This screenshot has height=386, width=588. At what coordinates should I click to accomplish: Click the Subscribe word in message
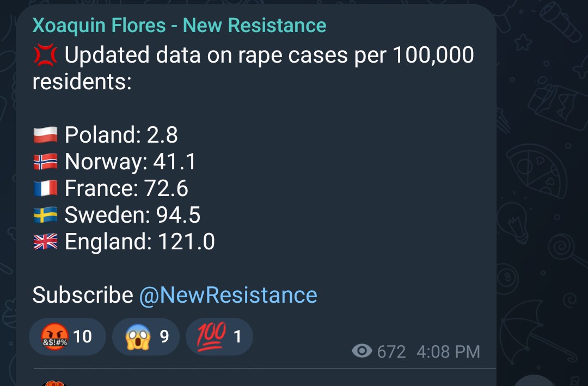[83, 295]
